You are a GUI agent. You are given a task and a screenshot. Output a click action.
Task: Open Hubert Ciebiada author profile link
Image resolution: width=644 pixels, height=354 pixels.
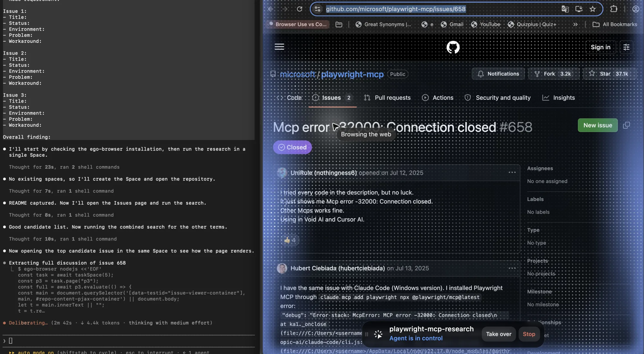(x=337, y=268)
